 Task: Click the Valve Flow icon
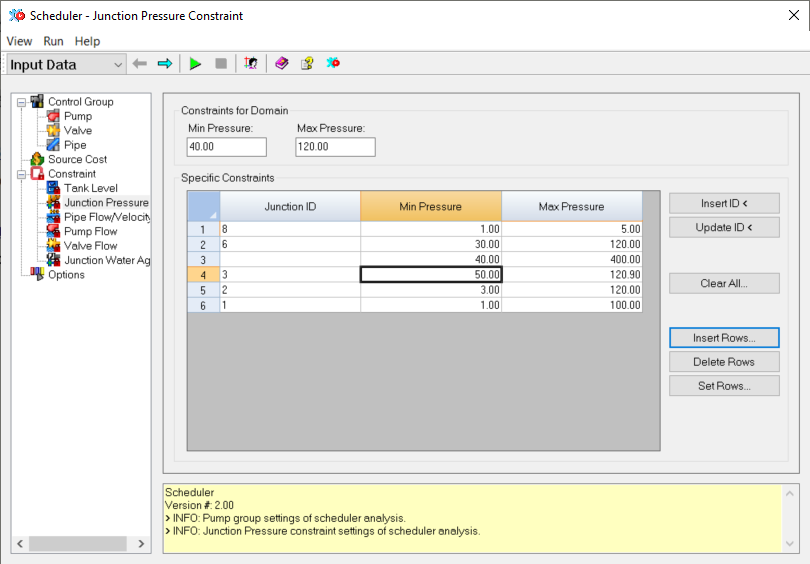coord(53,246)
